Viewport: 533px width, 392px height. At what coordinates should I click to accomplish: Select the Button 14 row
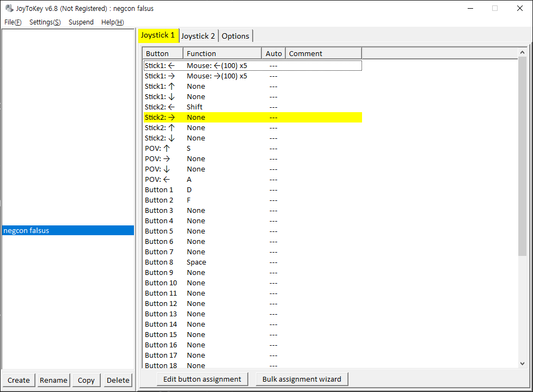(x=253, y=324)
